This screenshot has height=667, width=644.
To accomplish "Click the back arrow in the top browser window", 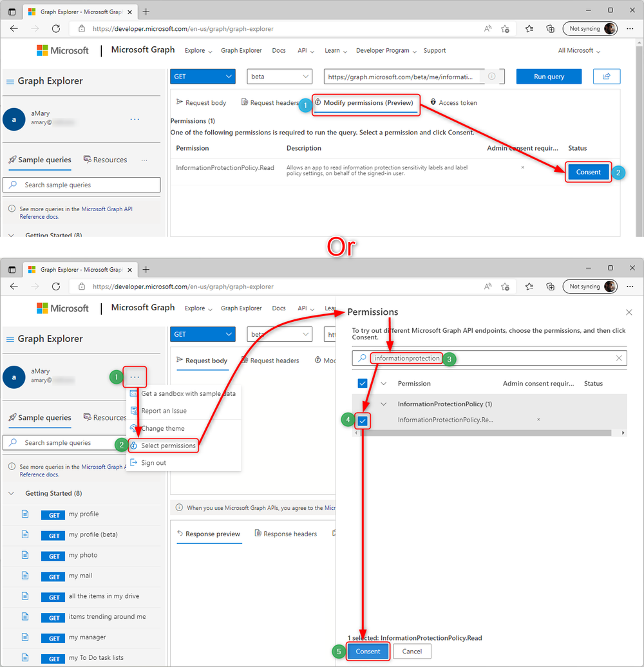I will click(x=14, y=28).
